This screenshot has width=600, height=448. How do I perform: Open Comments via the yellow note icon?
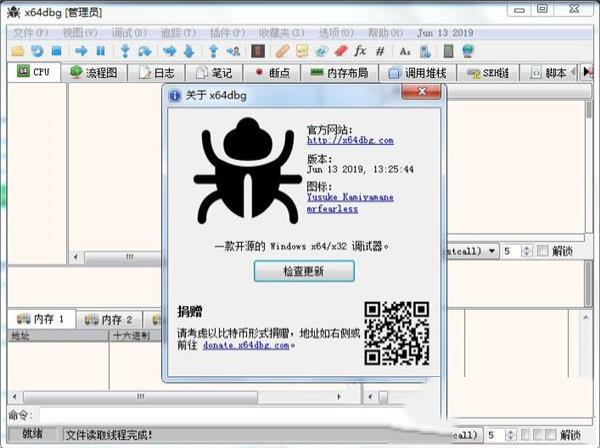click(302, 51)
